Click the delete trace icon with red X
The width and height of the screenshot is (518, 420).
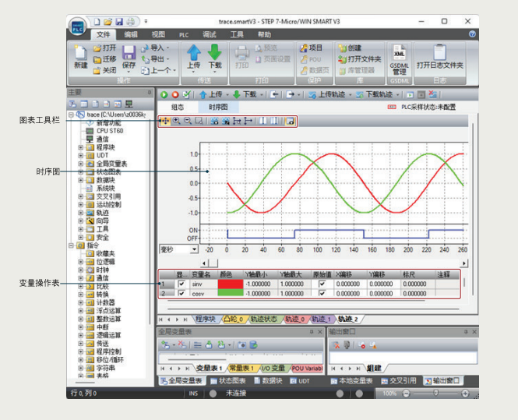tap(432, 94)
